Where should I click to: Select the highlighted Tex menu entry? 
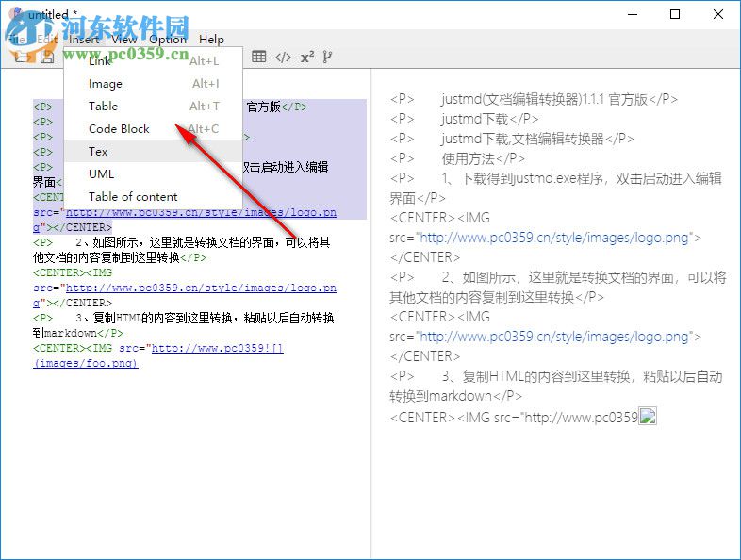153,151
